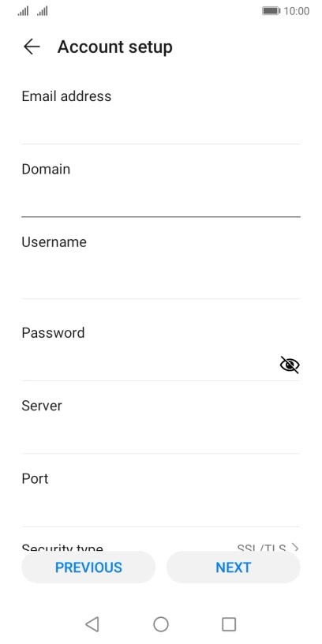This screenshot has width=322, height=644.
Task: Expand the Security type chevron
Action: click(295, 548)
